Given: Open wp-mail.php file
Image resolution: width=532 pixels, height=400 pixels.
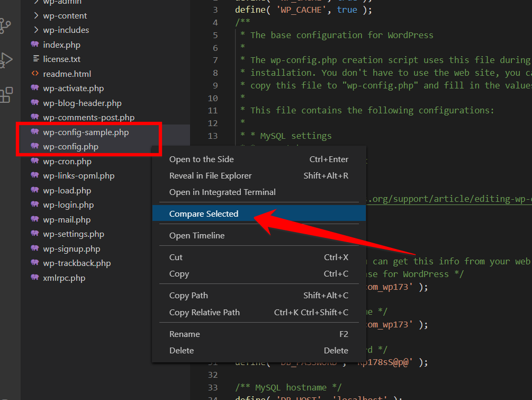Looking at the screenshot, I should (67, 220).
